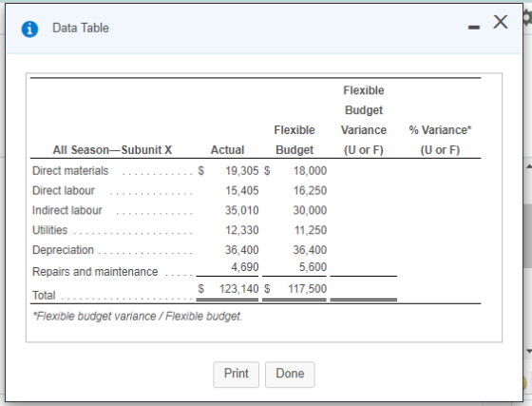The height and width of the screenshot is (406, 532).
Task: Click the 'Data Table' title text
Action: coord(81,28)
